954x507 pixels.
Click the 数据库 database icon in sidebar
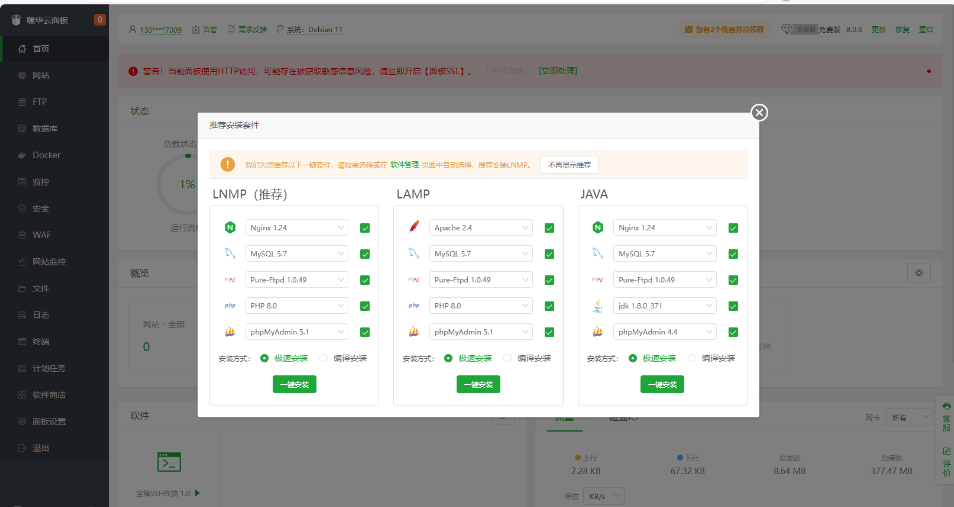22,128
